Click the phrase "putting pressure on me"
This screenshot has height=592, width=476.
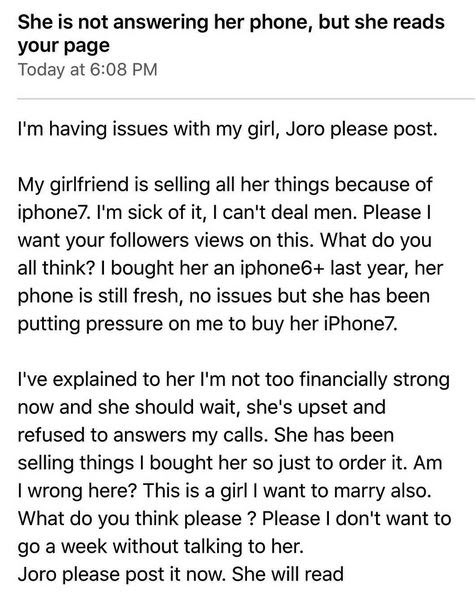click(x=119, y=324)
